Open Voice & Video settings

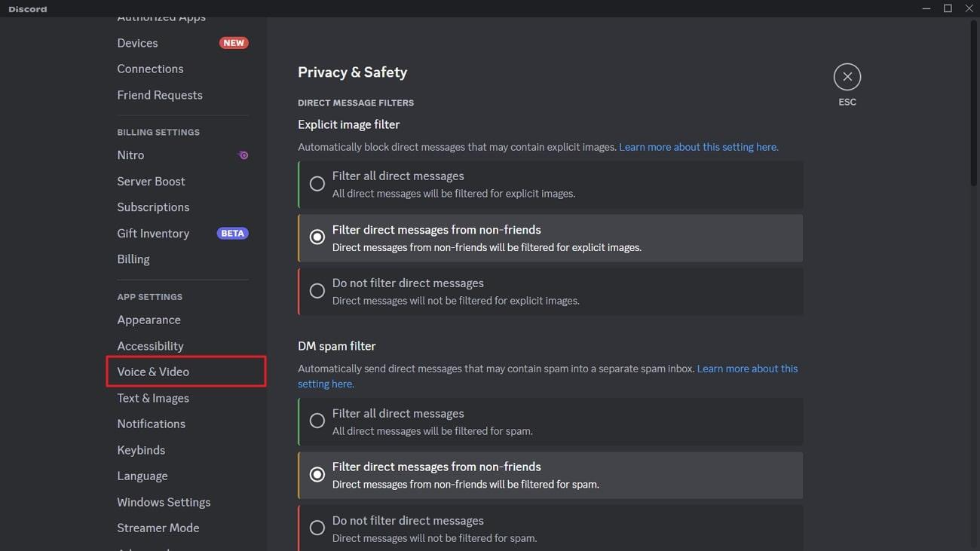click(152, 371)
